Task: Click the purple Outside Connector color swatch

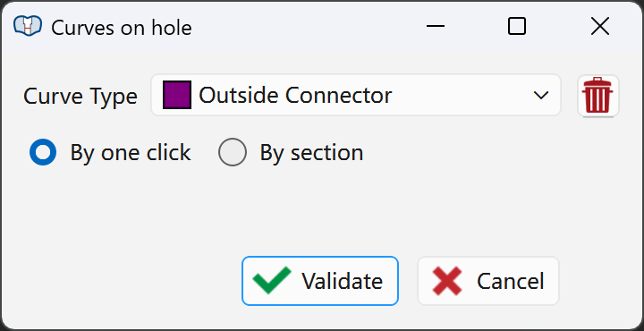Action: click(x=177, y=95)
